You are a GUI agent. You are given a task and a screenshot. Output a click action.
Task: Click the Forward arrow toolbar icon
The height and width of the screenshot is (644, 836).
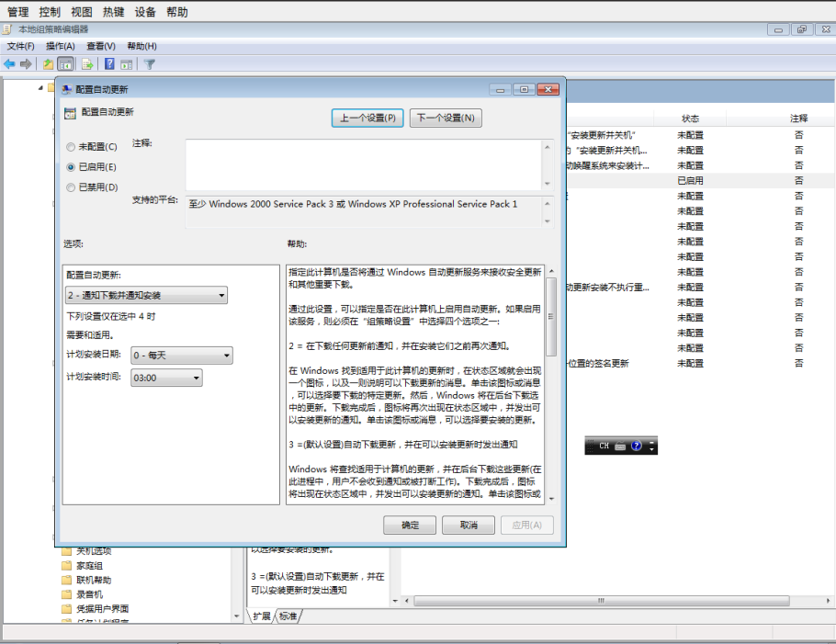pyautogui.click(x=26, y=64)
